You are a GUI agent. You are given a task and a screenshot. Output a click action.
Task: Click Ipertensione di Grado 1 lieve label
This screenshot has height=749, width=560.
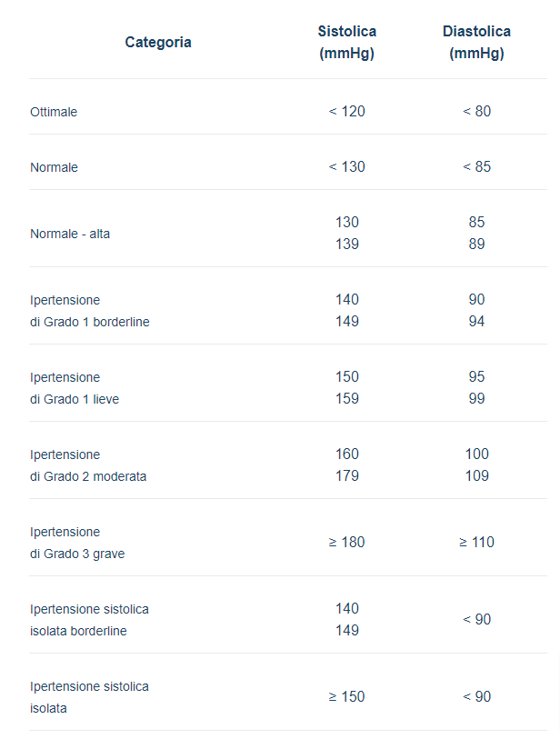pos(75,388)
